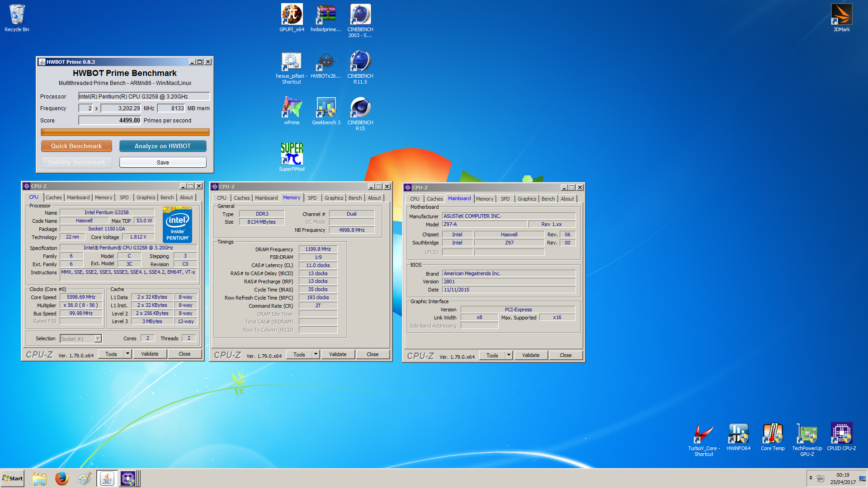868x488 pixels.
Task: Click the Start button
Action: [x=13, y=479]
